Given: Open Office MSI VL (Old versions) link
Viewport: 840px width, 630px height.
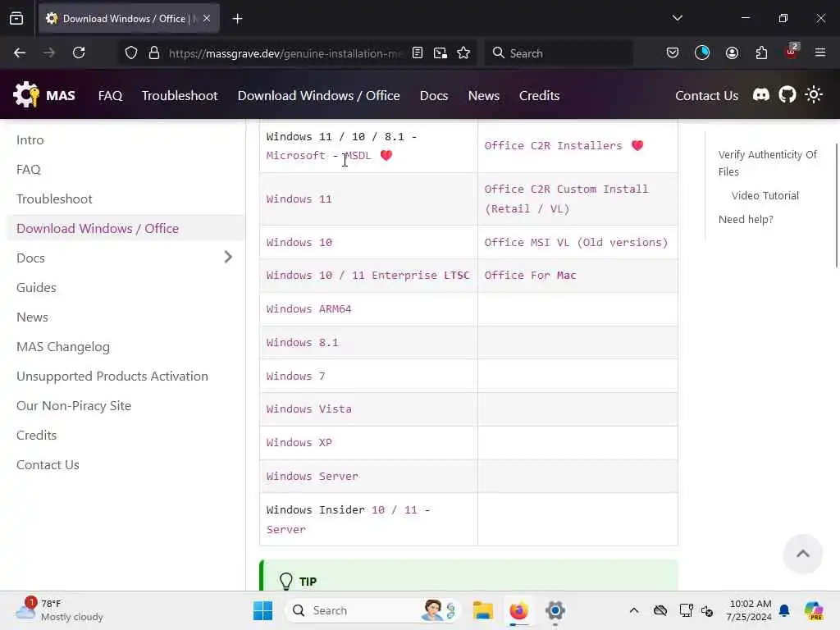Looking at the screenshot, I should 576,243.
